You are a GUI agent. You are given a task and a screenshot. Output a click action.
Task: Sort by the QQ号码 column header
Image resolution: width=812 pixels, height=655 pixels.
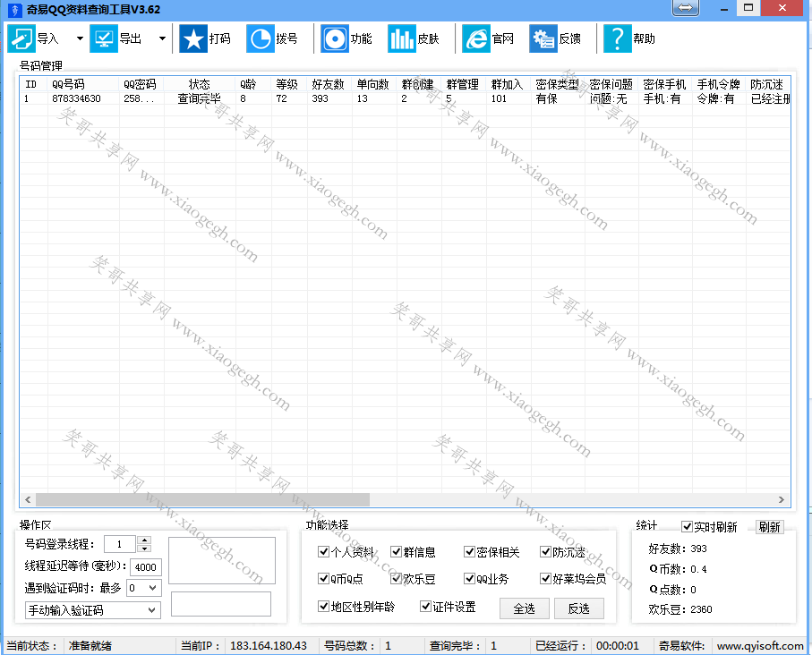pos(83,84)
